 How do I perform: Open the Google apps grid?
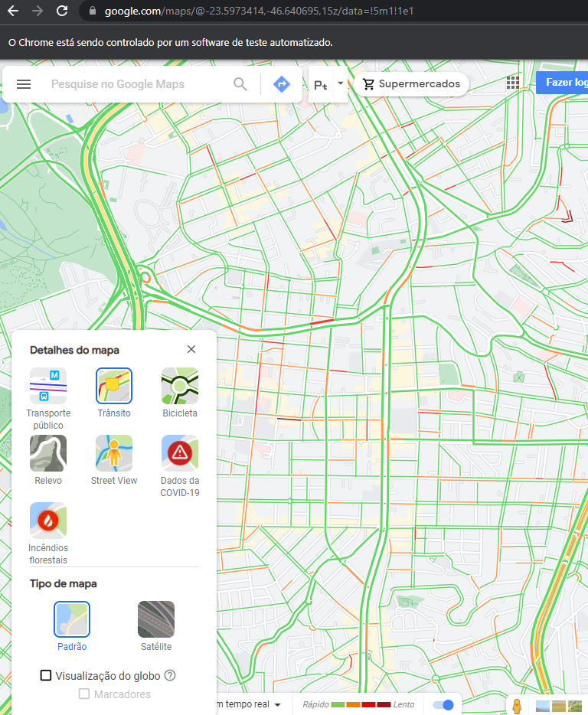(x=513, y=83)
